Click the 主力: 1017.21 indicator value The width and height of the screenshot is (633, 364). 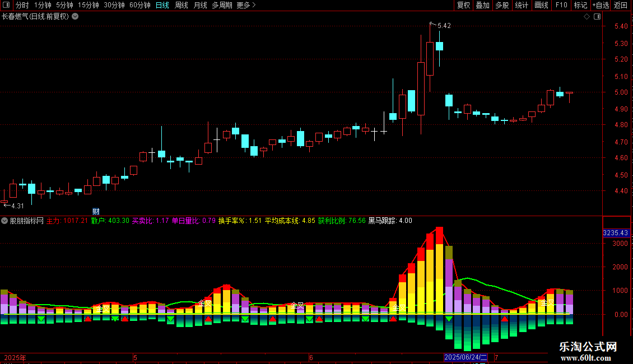[x=67, y=221]
